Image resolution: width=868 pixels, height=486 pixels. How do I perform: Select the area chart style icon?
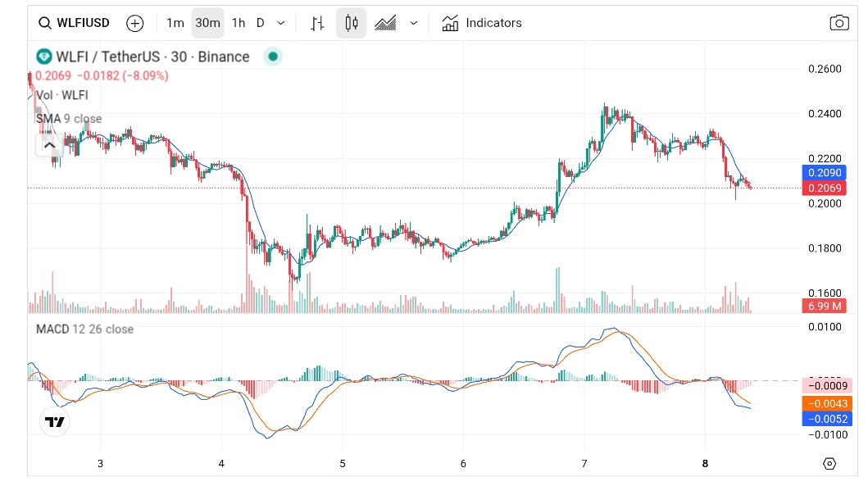(x=385, y=23)
